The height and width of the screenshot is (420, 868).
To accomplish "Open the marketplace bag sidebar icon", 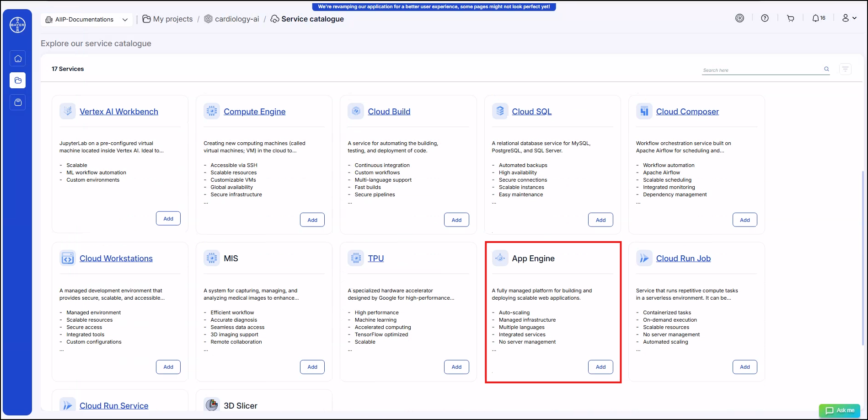I will point(18,102).
